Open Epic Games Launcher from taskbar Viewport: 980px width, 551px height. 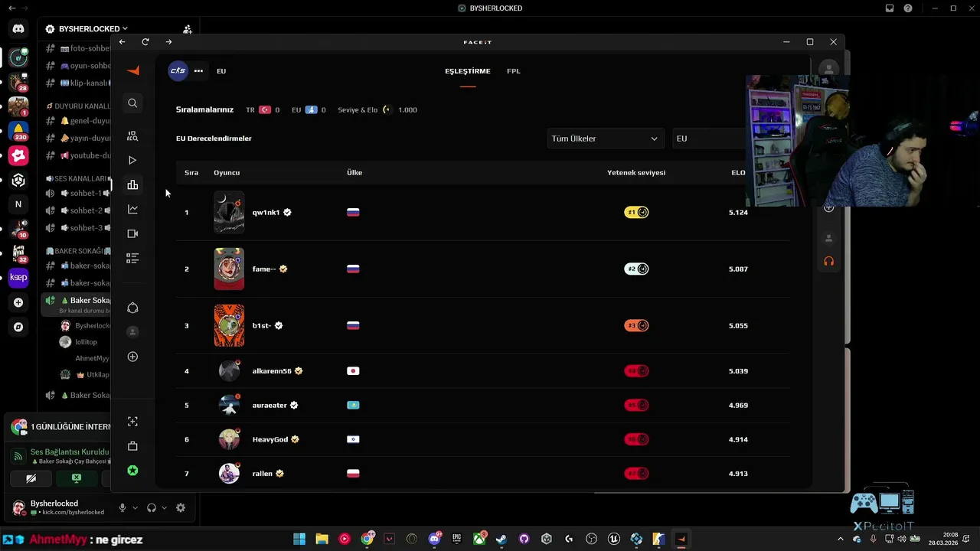pos(456,539)
